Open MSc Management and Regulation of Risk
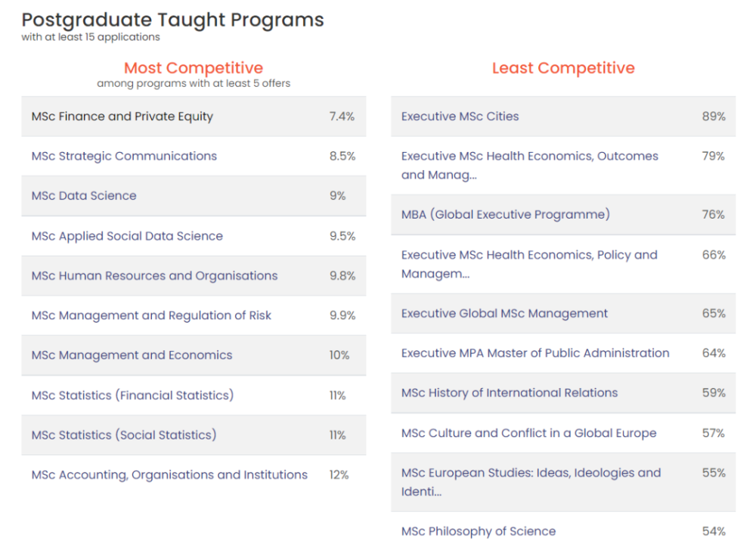Screen dimensions: 756x540 151,315
